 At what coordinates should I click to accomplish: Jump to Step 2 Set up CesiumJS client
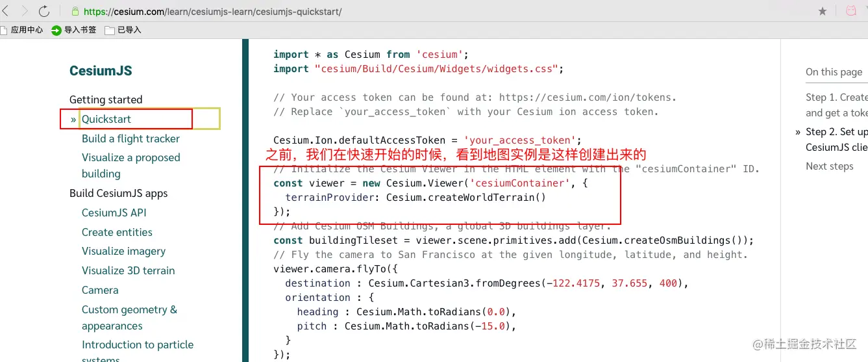pos(837,139)
